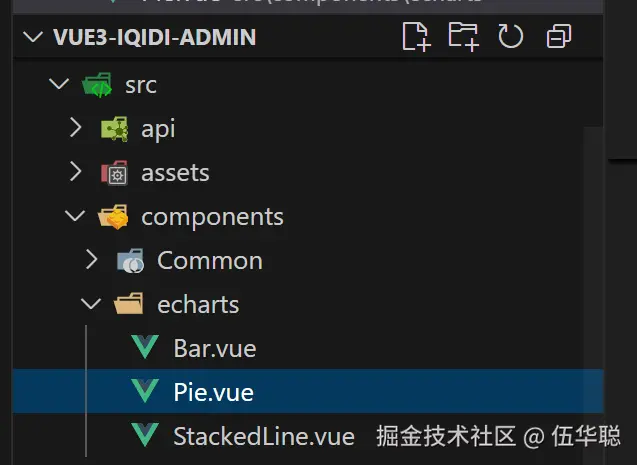This screenshot has height=465, width=637.
Task: Expand the assets folder chevron
Action: [x=75, y=173]
